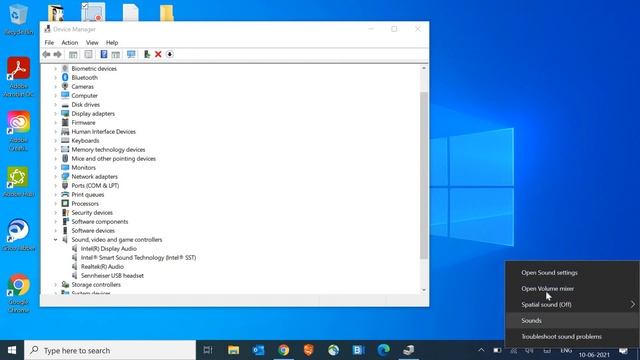
Task: Open File Explorer from the taskbar
Action: (x=233, y=350)
